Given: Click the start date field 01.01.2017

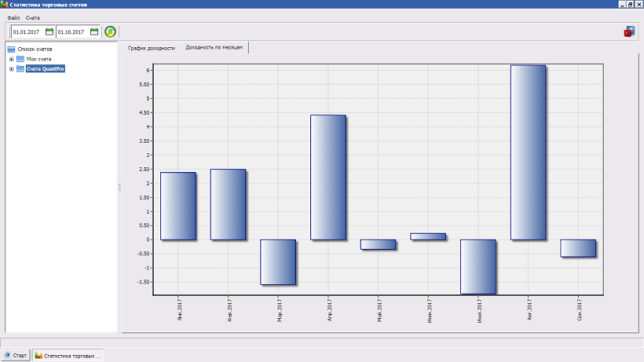Looking at the screenshot, I should [x=27, y=31].
